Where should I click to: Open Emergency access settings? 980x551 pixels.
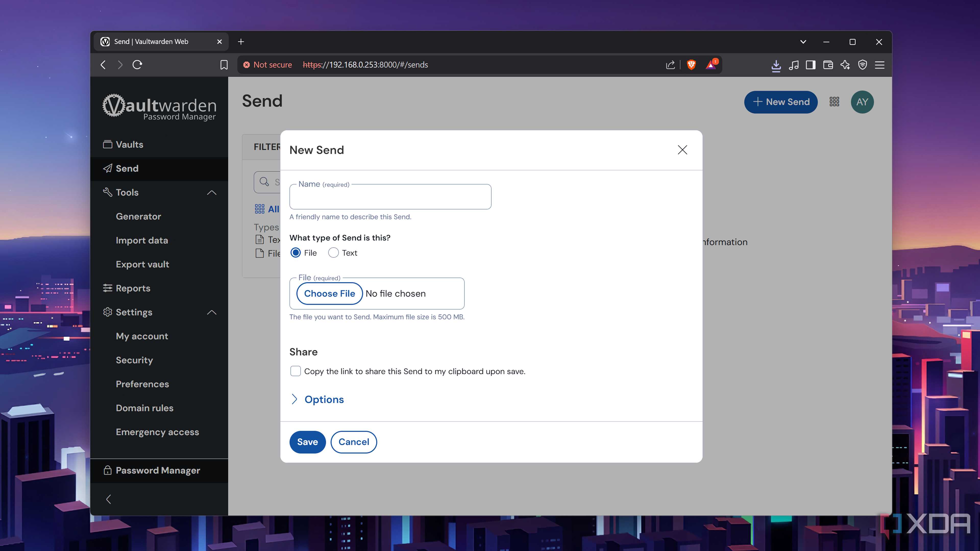click(157, 432)
